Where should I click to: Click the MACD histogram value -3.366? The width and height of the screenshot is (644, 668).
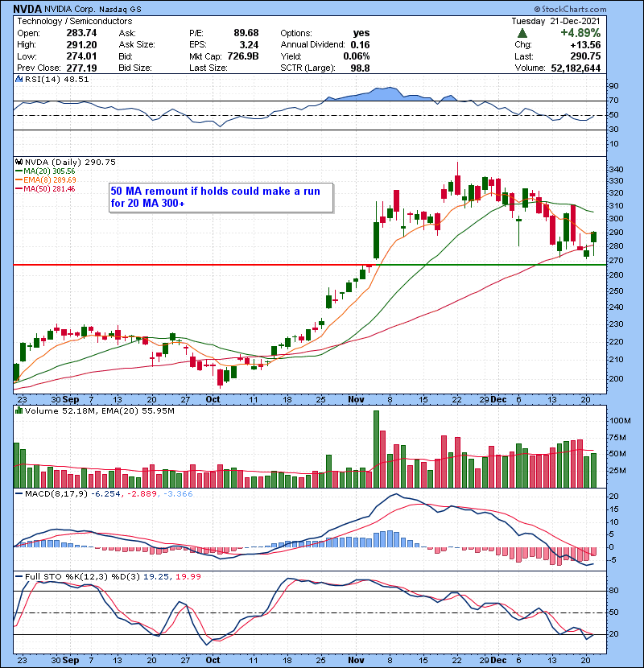[x=178, y=494]
